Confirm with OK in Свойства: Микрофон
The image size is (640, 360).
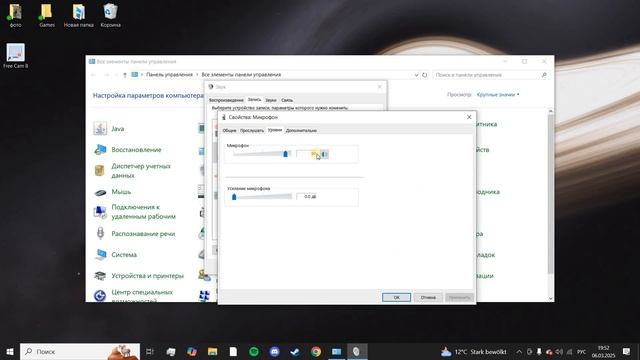(x=396, y=298)
